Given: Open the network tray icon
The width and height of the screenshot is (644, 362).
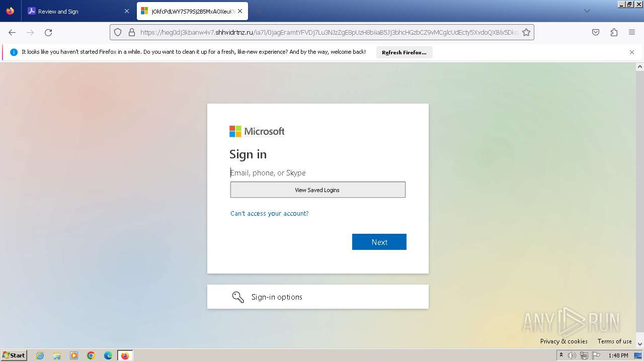Looking at the screenshot, I should point(584,355).
